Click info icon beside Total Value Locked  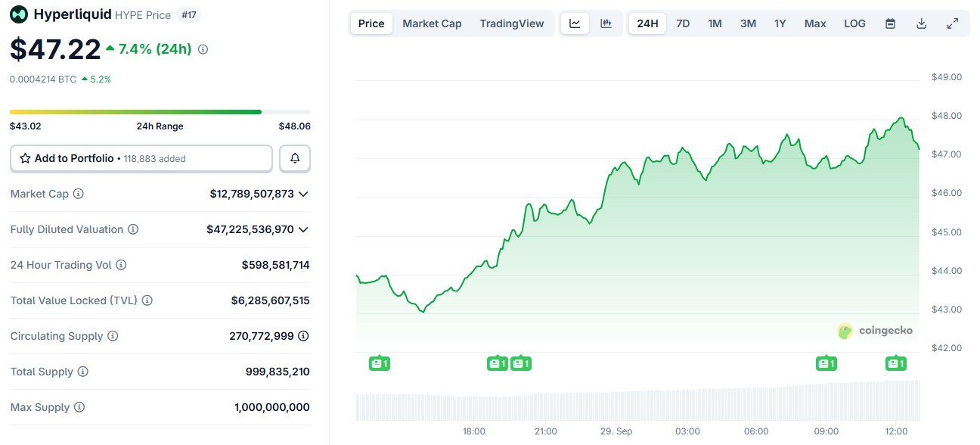(x=147, y=300)
